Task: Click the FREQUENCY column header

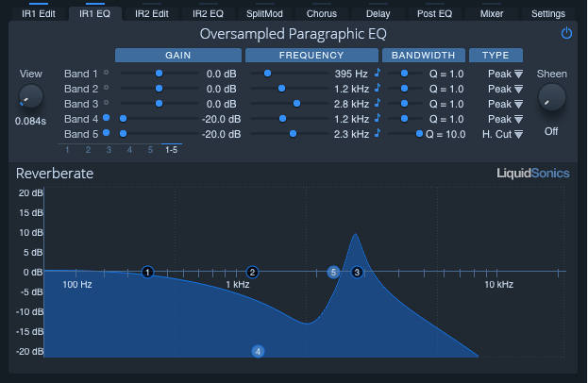Action: [311, 55]
